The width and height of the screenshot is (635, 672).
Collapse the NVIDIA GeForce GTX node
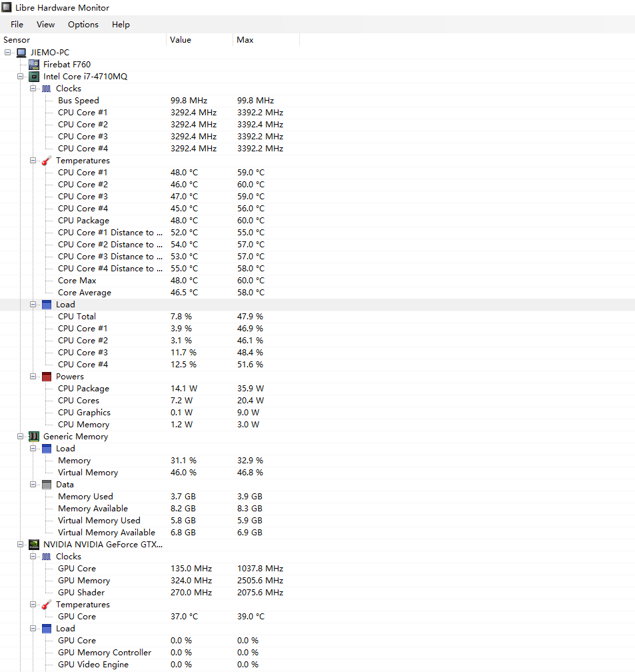(x=20, y=544)
